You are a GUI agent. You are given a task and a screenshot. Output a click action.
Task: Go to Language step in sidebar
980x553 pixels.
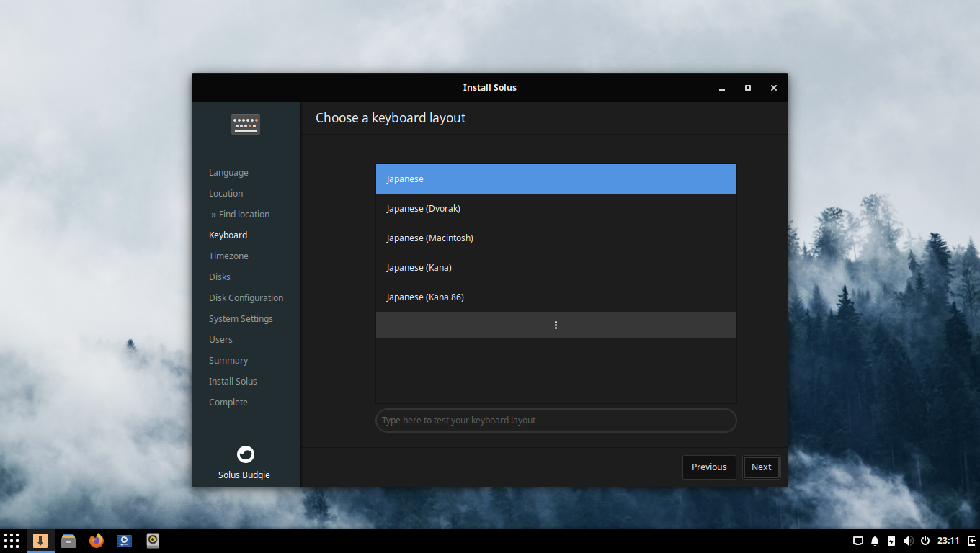pyautogui.click(x=228, y=173)
